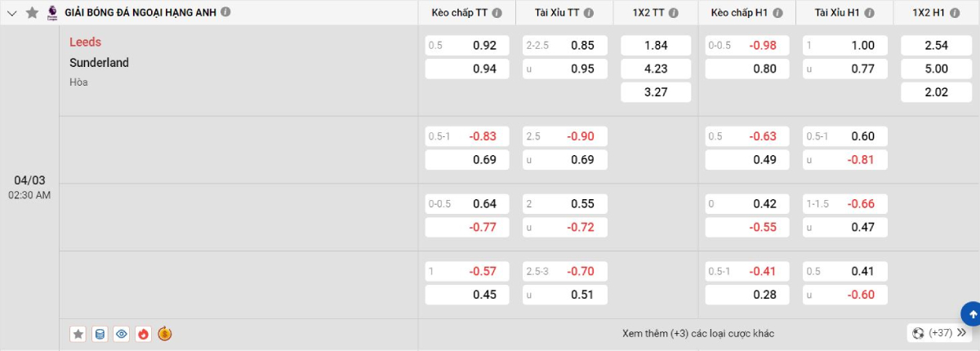The height and width of the screenshot is (351, 980).
Task: Click the blue scroll-to-top arrow button
Action: click(972, 313)
